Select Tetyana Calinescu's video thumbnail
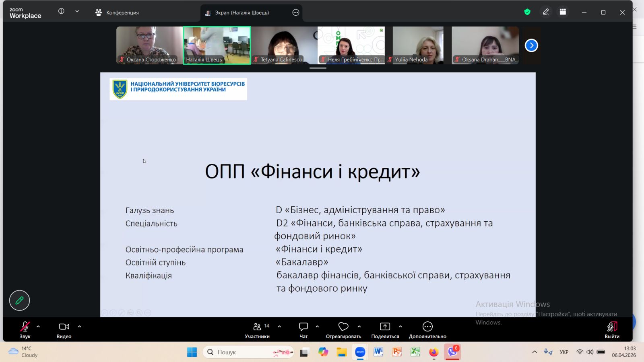Screen dimensions: 644x362 [284, 45]
